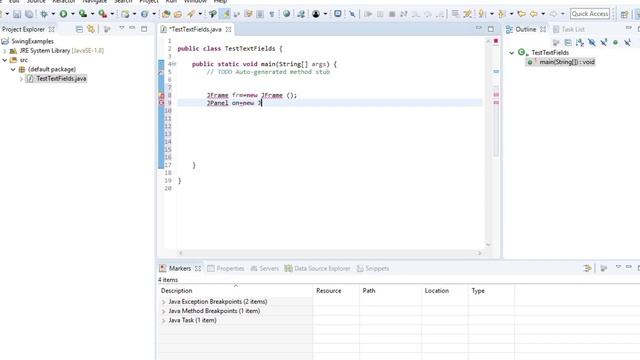This screenshot has height=360, width=640.
Task: Open Project Explorer view menu triangle
Action: pos(122,29)
